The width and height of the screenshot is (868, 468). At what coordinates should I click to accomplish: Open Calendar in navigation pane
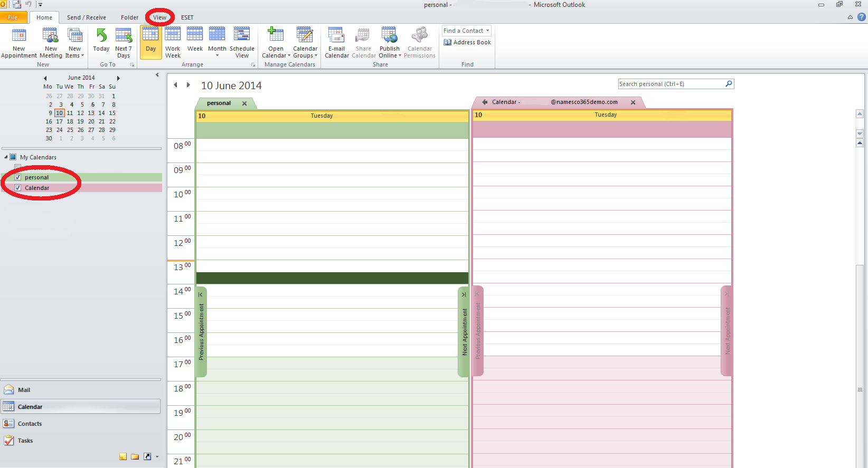pyautogui.click(x=81, y=407)
